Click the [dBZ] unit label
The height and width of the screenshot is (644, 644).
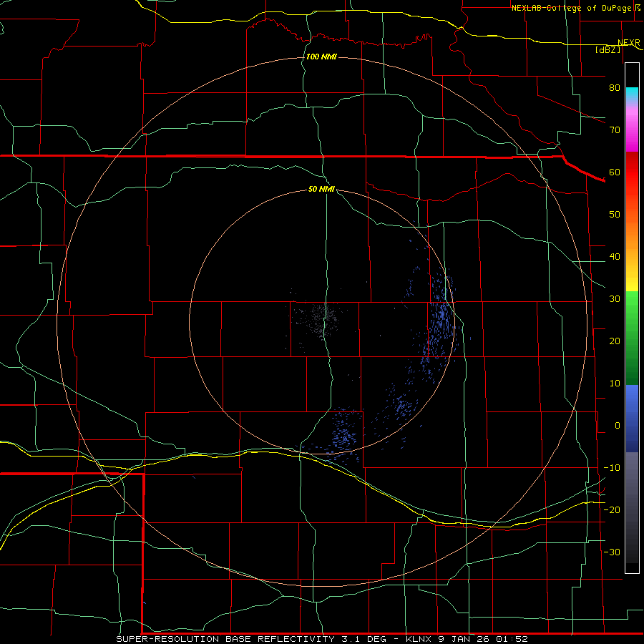[608, 49]
